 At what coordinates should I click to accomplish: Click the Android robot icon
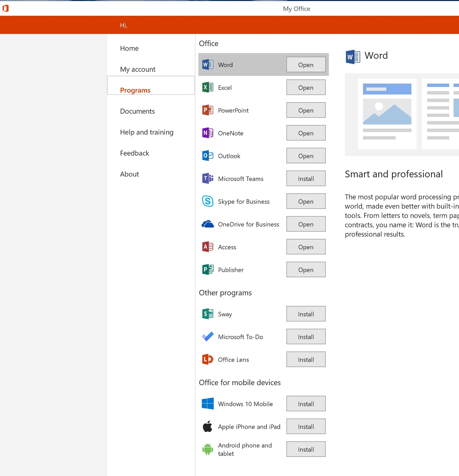(208, 449)
